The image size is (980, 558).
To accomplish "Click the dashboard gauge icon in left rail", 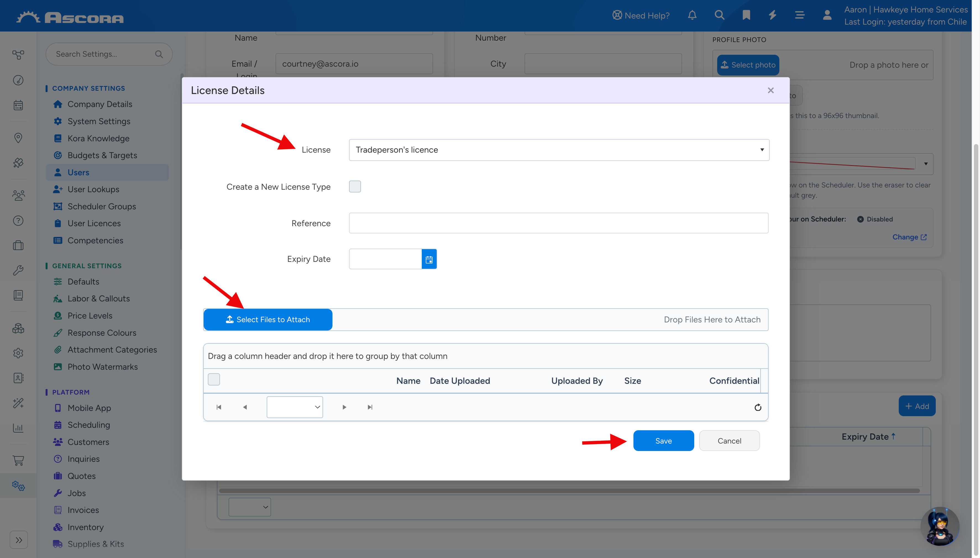I will (18, 80).
